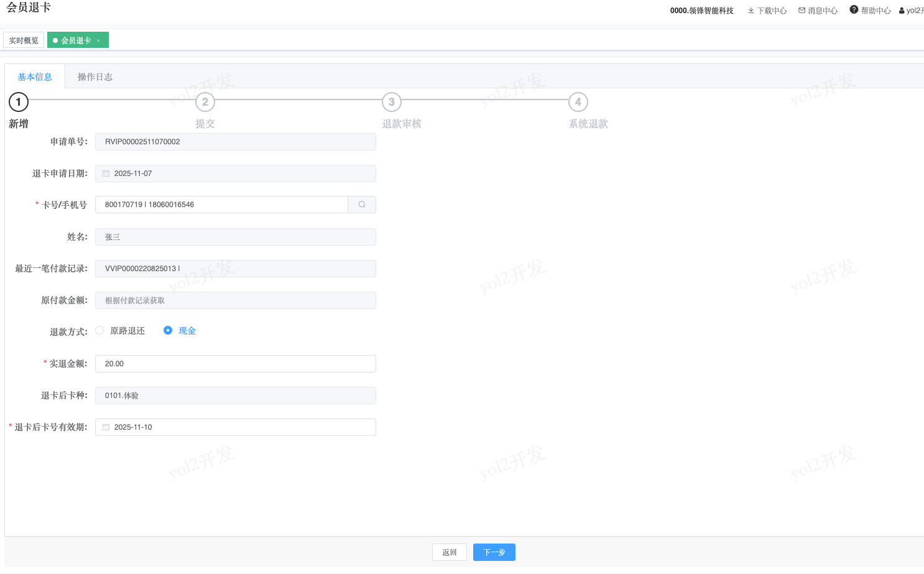This screenshot has width=924, height=574.
Task: Click the 退卡后卡号有效期 label
Action: [51, 427]
